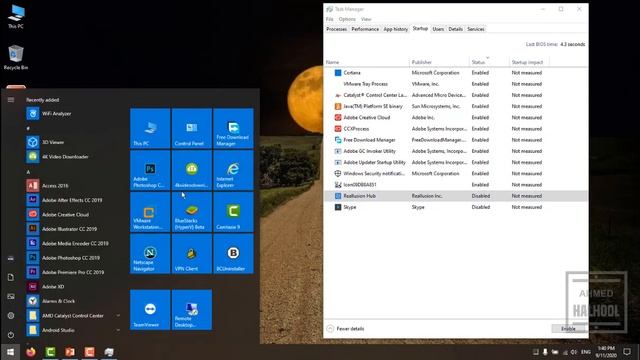Open the notification center on taskbar
640x360 pixels.
[627, 352]
